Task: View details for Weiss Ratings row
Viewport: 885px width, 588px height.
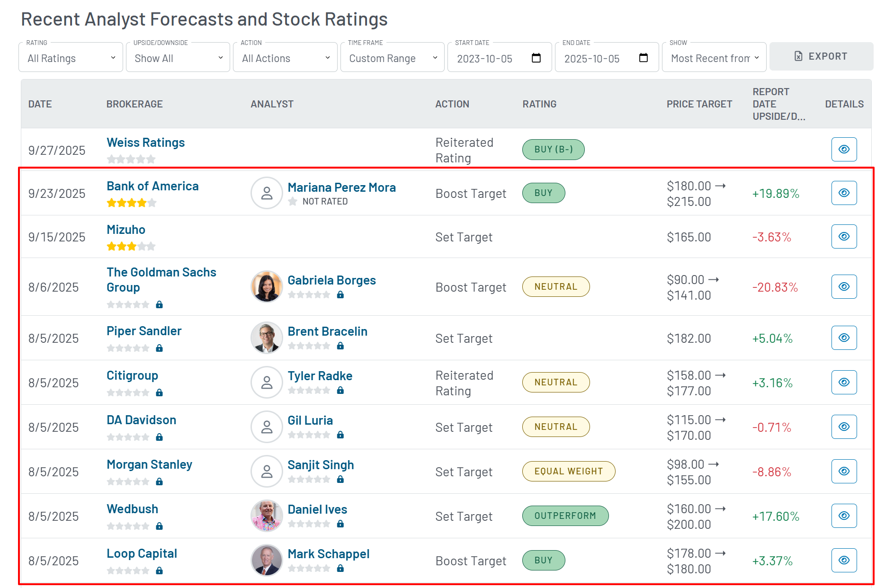Action: click(x=844, y=149)
